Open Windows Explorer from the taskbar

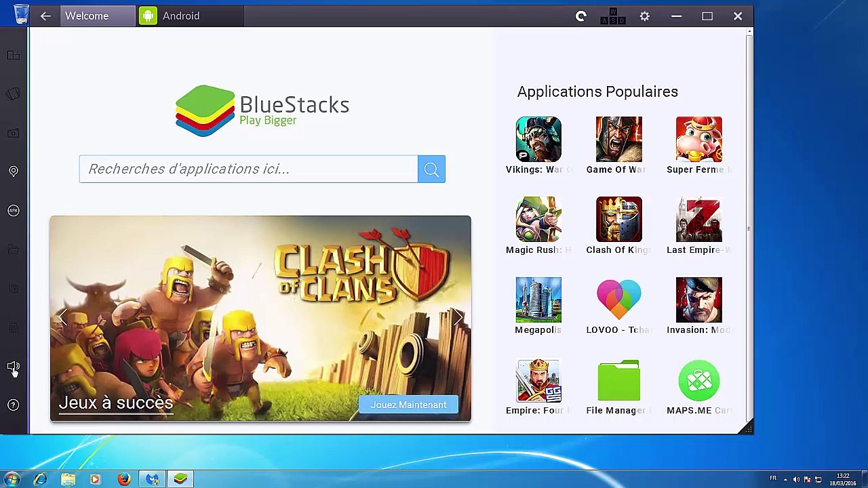68,479
